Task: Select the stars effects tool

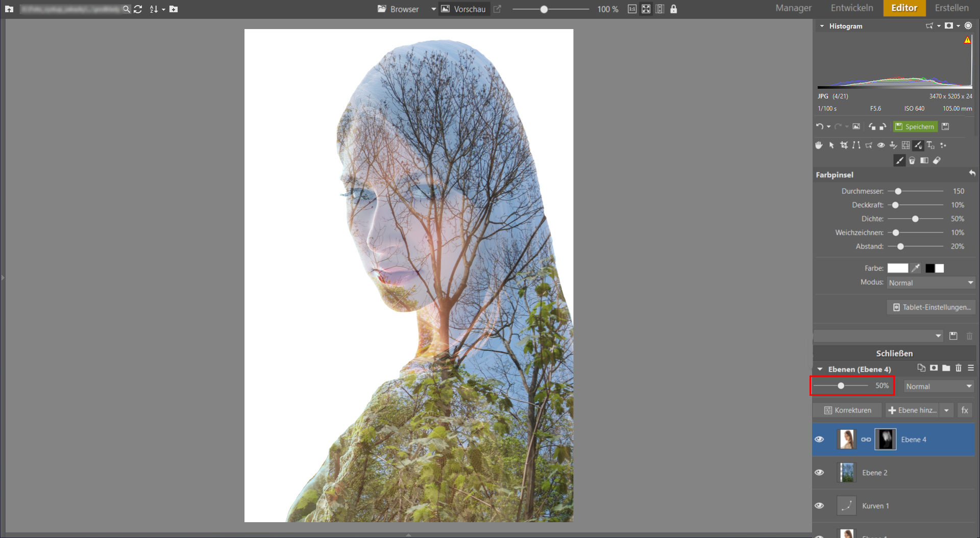Action: (943, 145)
